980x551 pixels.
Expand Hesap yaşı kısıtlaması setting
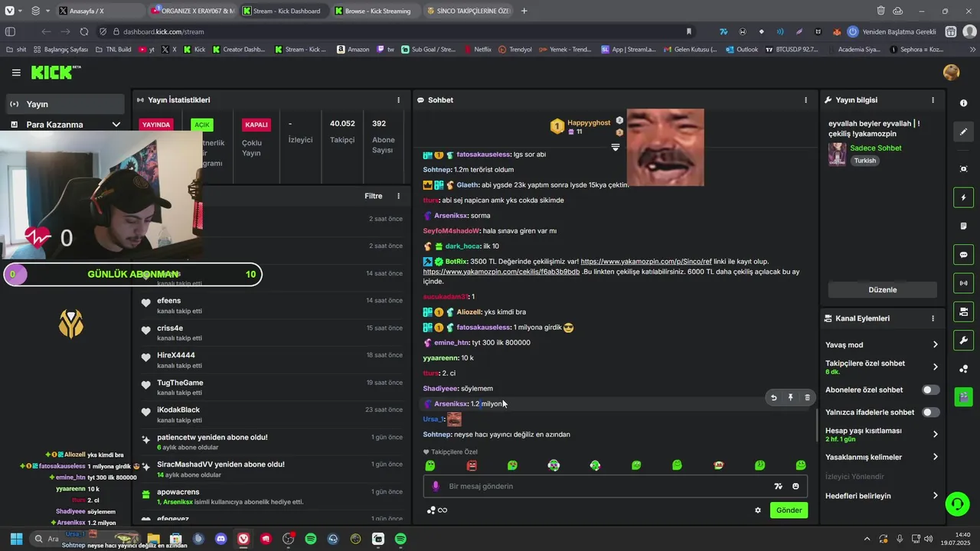click(881, 434)
